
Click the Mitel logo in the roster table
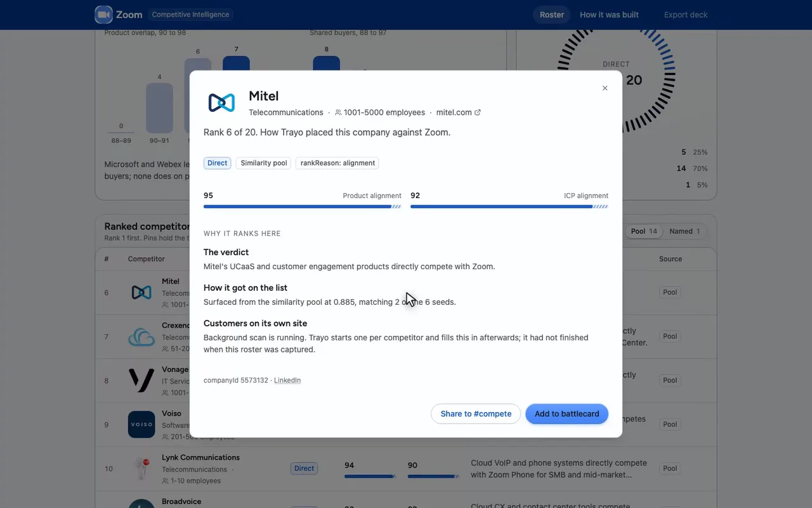point(141,292)
